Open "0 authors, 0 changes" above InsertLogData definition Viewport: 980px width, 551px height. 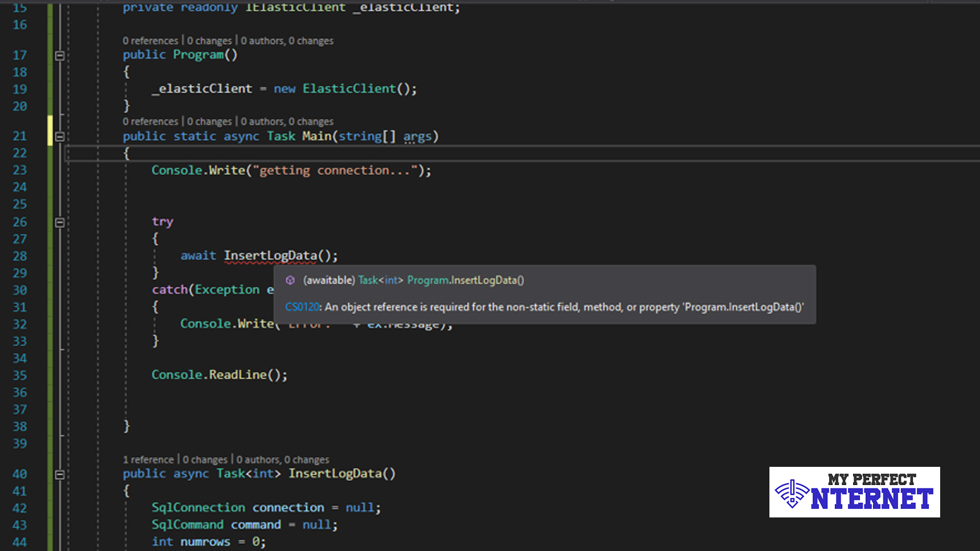click(x=283, y=459)
